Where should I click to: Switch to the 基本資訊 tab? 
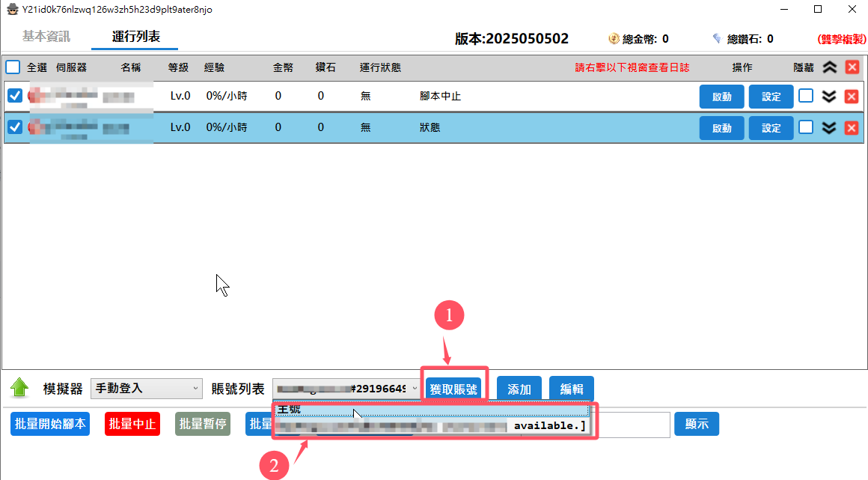46,36
